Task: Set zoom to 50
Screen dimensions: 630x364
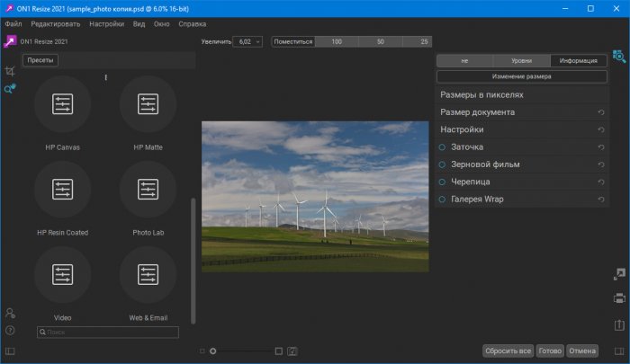Action: coord(381,41)
